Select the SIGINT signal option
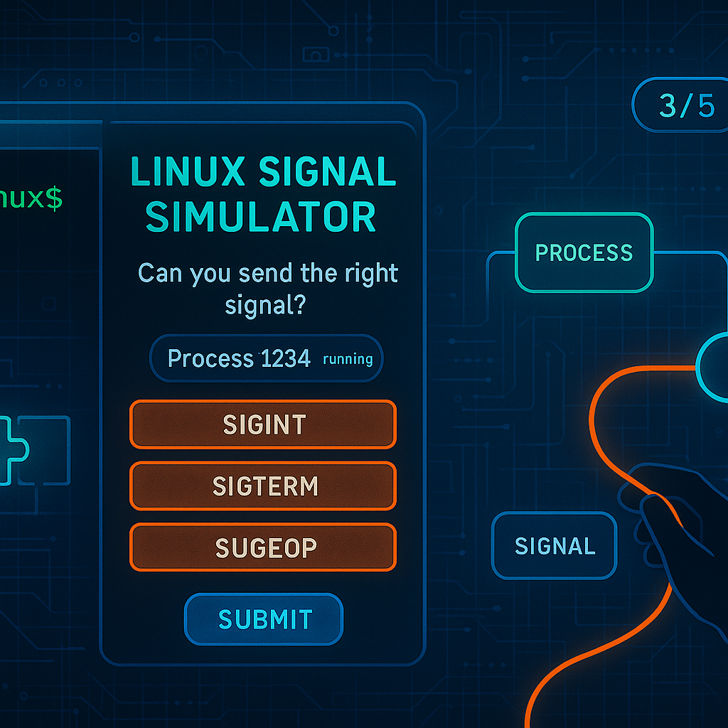 point(263,424)
